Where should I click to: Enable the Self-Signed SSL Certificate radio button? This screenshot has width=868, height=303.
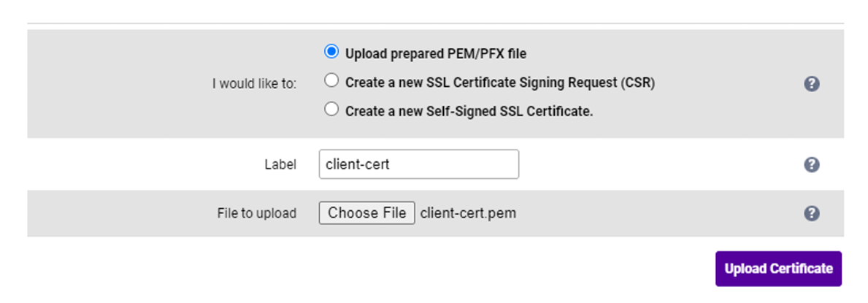pos(331,110)
